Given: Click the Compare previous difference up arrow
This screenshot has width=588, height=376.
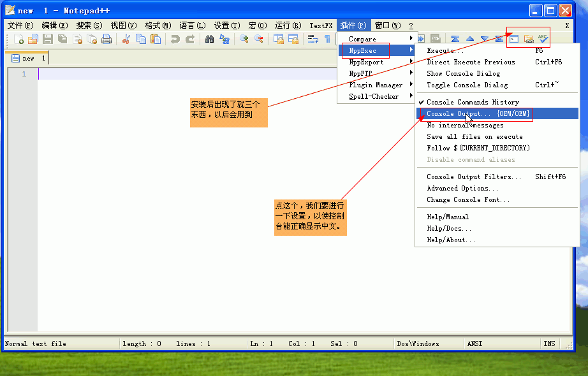Looking at the screenshot, I should [x=470, y=39].
